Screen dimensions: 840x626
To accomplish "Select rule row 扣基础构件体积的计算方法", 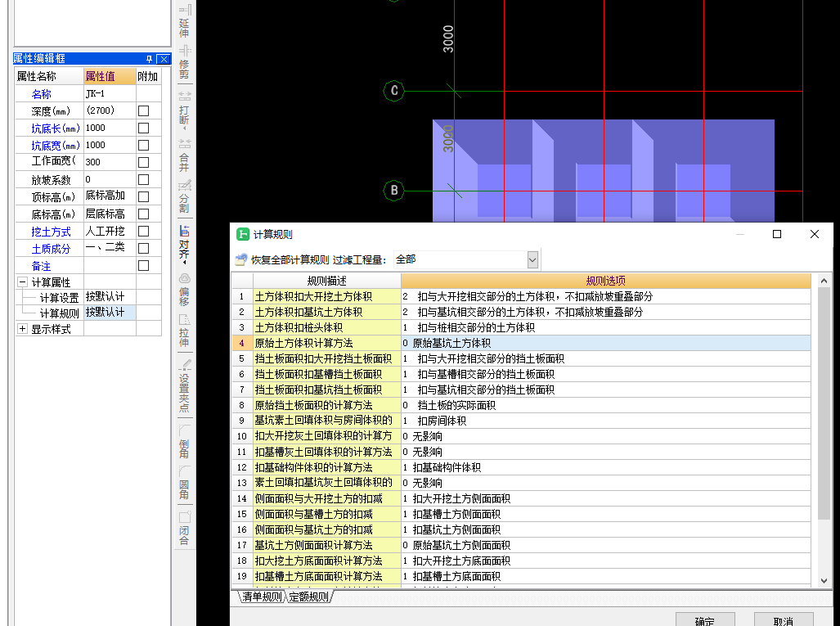I will [x=327, y=467].
